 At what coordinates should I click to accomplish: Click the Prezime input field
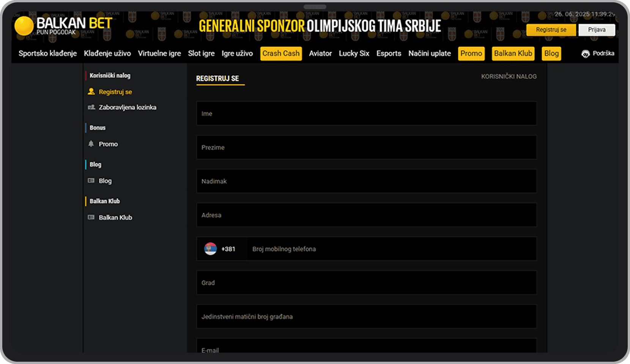coord(367,147)
